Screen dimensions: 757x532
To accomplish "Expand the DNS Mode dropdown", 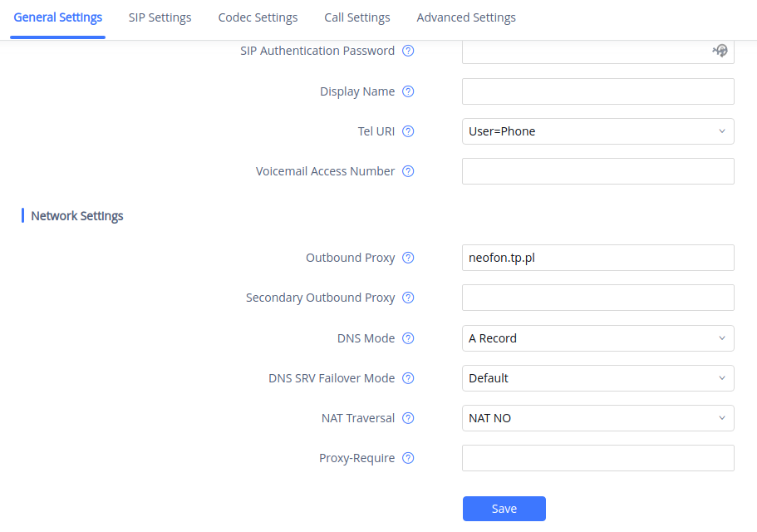I will point(597,338).
